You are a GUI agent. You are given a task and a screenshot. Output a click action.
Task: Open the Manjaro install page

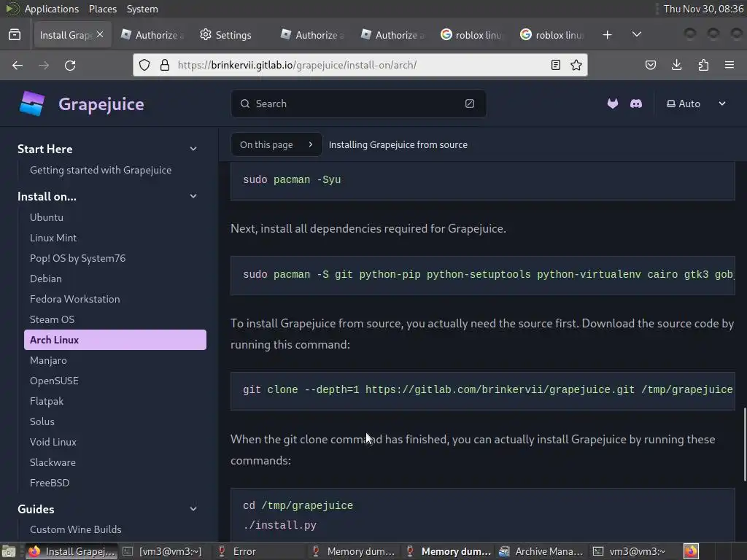[48, 360]
